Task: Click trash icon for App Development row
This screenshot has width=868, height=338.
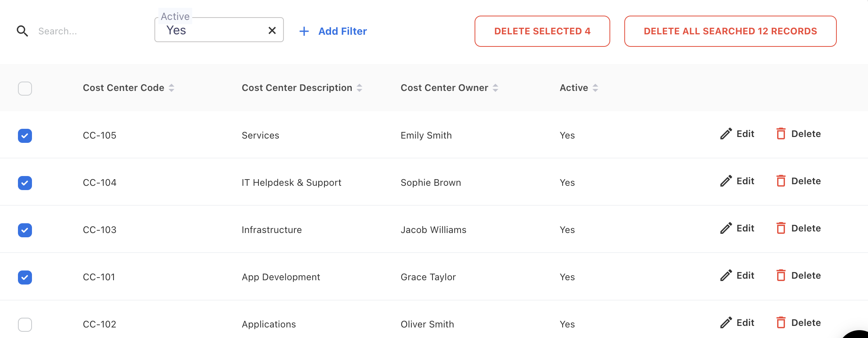Action: (x=781, y=276)
